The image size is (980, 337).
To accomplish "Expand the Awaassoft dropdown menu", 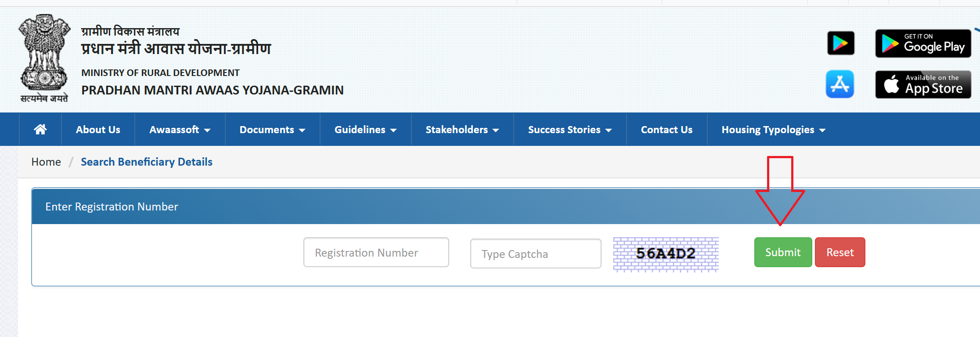I will pyautogui.click(x=179, y=129).
